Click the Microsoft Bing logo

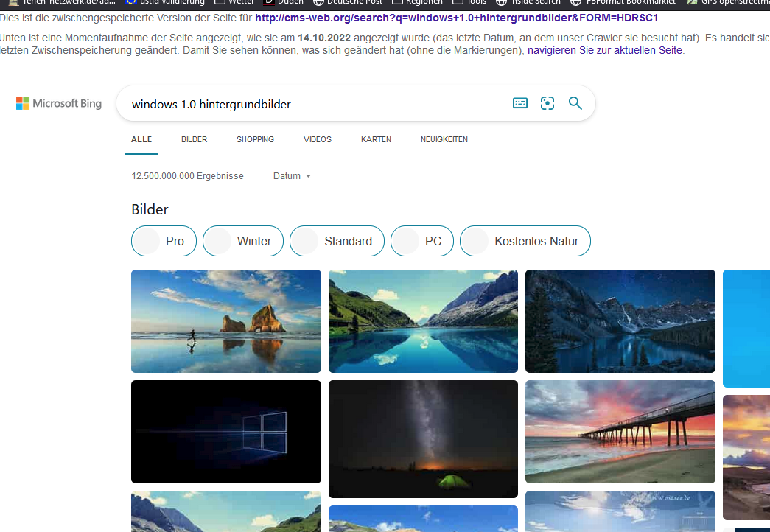[x=59, y=103]
